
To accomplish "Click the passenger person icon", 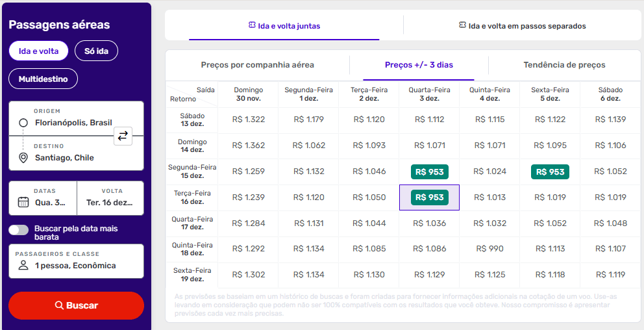I will [23, 265].
